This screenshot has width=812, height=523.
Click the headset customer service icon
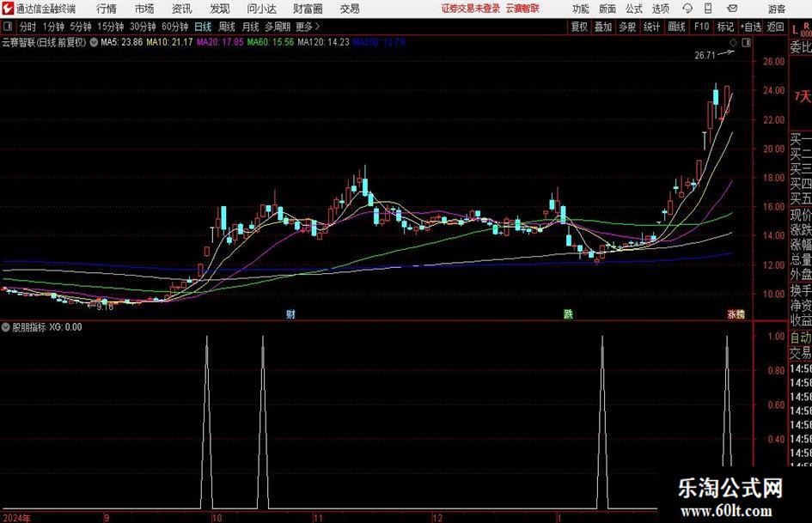(x=687, y=9)
